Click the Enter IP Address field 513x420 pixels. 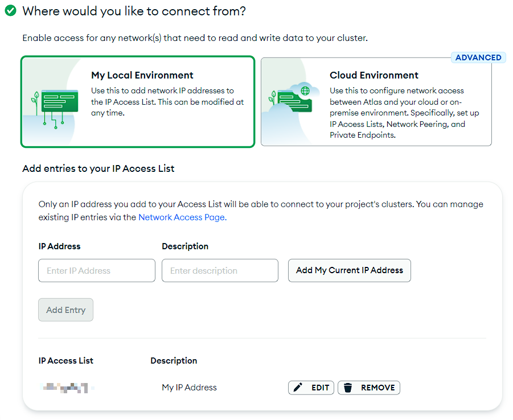pyautogui.click(x=96, y=270)
